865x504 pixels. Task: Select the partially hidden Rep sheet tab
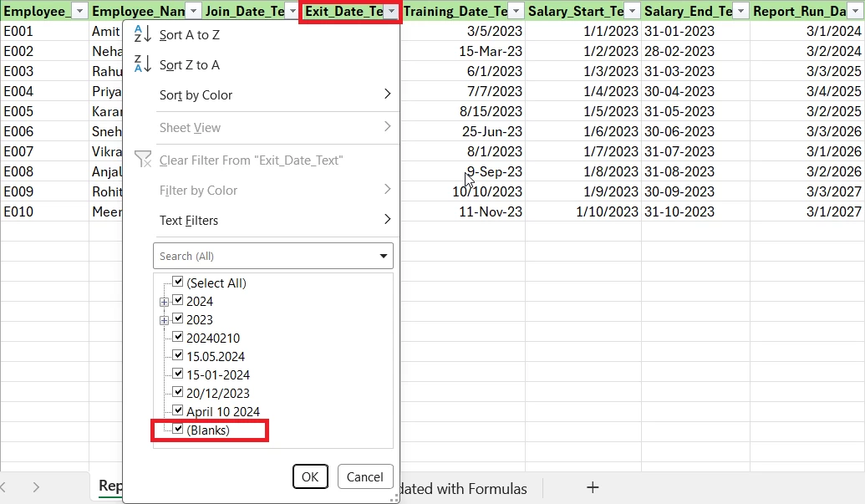pyautogui.click(x=110, y=486)
